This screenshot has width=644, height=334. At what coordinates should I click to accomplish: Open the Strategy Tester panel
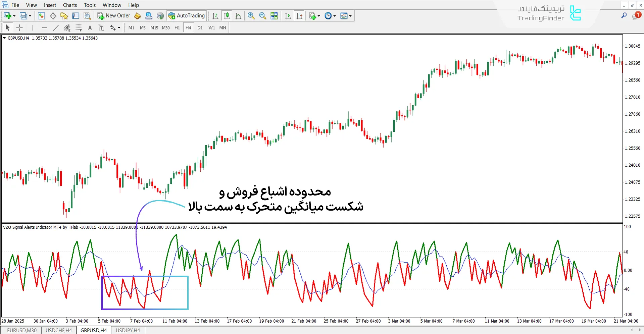pyautogui.click(x=87, y=16)
